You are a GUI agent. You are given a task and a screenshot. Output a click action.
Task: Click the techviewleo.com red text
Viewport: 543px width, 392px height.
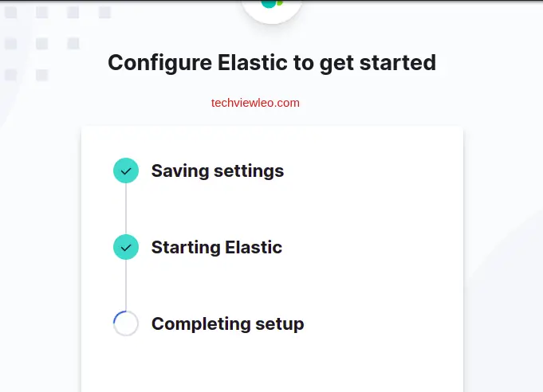pos(255,103)
